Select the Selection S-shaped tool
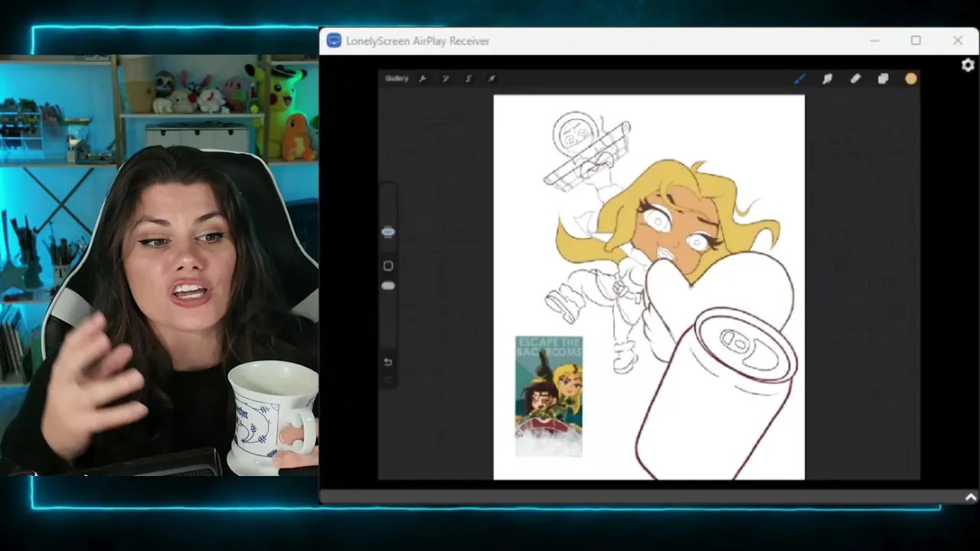This screenshot has width=980, height=551. 469,78
